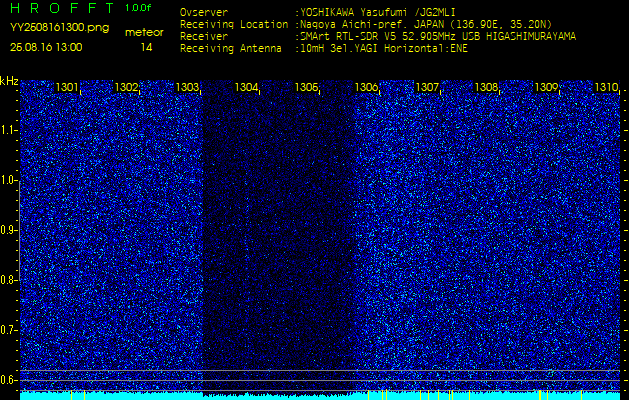Click the 1304 time marker
Image resolution: width=629 pixels, height=400 pixels.
click(x=246, y=87)
